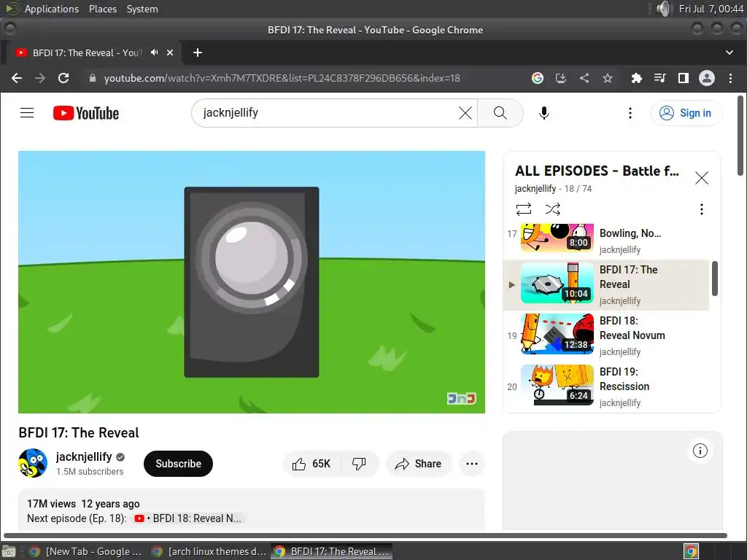Share this page from address bar
The image size is (747, 560).
click(584, 78)
